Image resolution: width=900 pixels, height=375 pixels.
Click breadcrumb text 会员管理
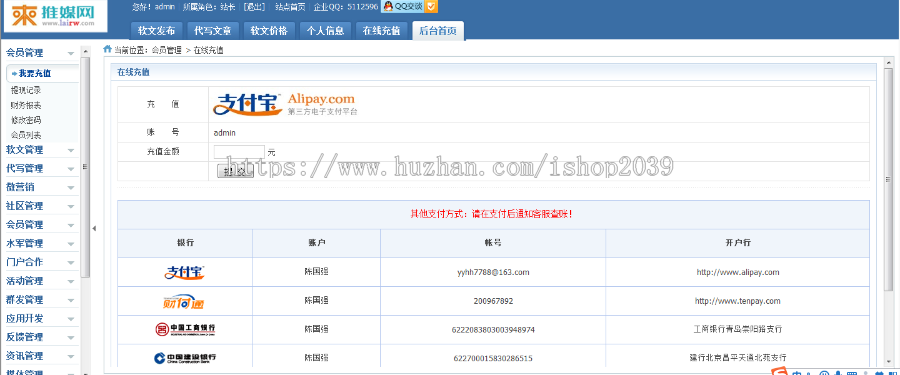166,50
